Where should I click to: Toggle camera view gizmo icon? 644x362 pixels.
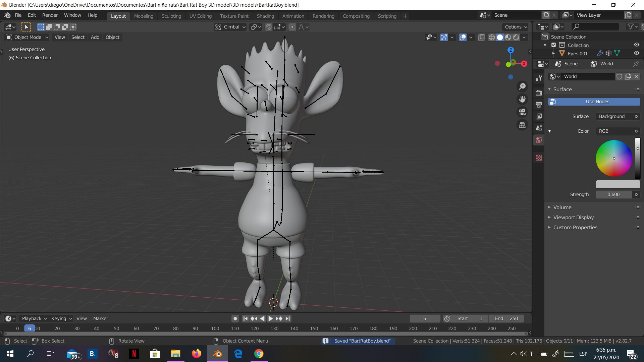pyautogui.click(x=522, y=112)
